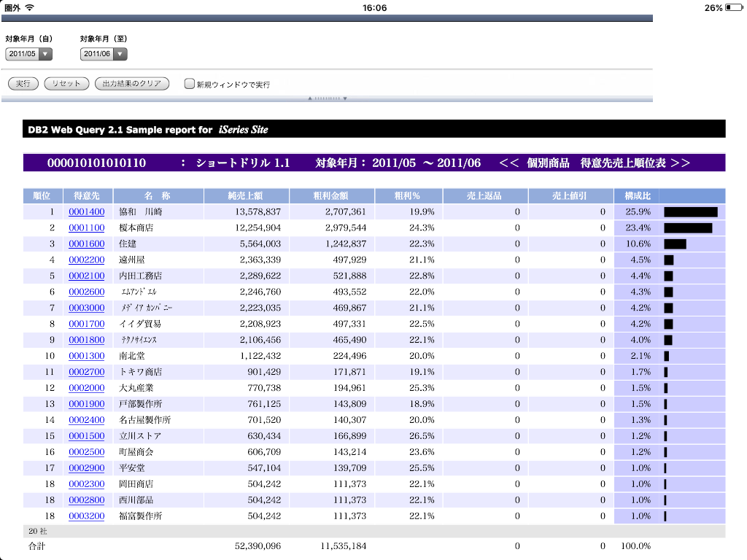Tap the battery indicator icon
This screenshot has width=747, height=560.
(732, 7)
